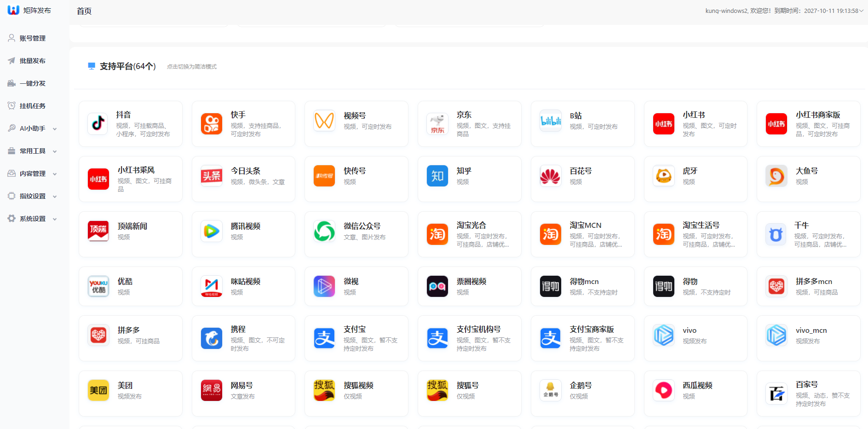Image resolution: width=868 pixels, height=429 pixels.
Task: Open the 视频号 platform icon
Action: pos(324,121)
